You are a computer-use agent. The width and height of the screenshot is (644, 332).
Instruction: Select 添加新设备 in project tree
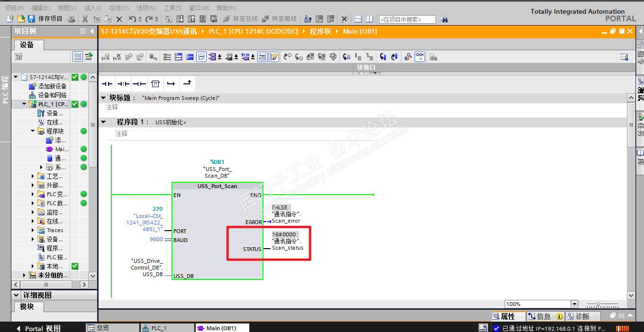click(48, 86)
